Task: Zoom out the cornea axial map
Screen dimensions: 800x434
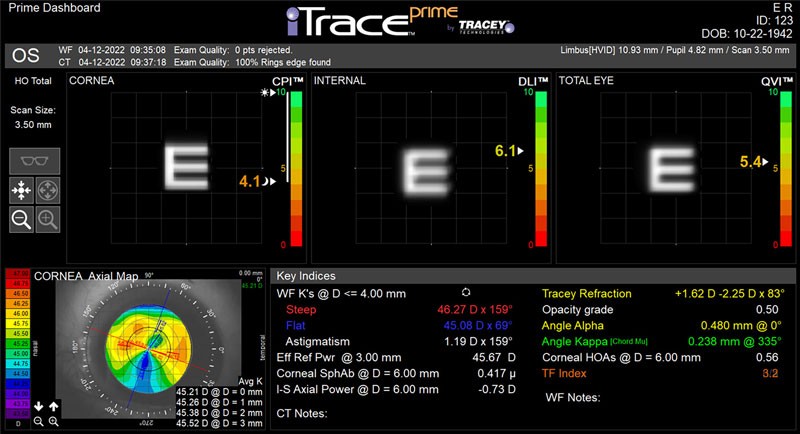Action: [x=39, y=421]
